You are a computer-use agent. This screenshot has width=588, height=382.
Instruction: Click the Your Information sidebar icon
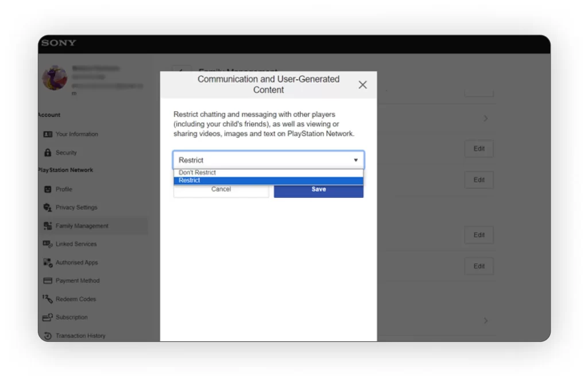pos(48,134)
